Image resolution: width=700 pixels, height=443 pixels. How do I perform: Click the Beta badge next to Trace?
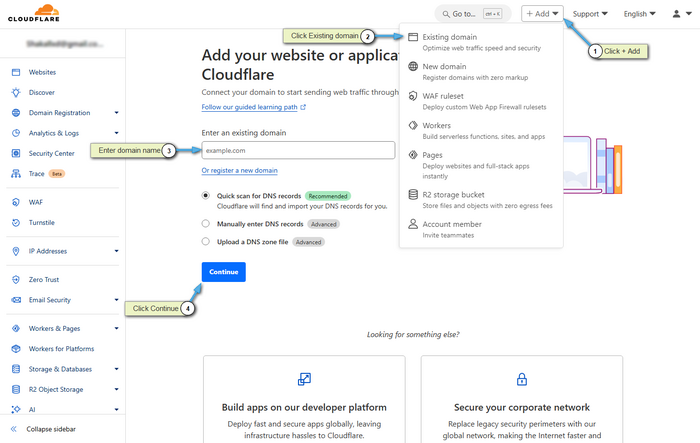click(57, 174)
